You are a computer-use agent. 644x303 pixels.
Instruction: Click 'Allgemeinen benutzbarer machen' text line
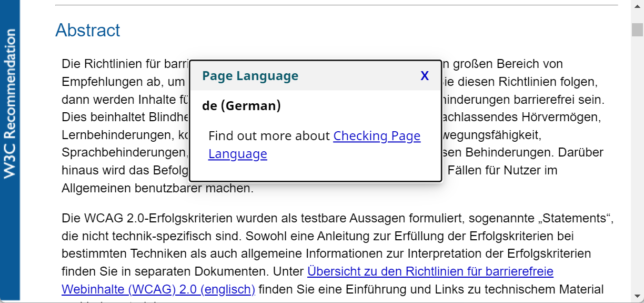click(x=157, y=189)
